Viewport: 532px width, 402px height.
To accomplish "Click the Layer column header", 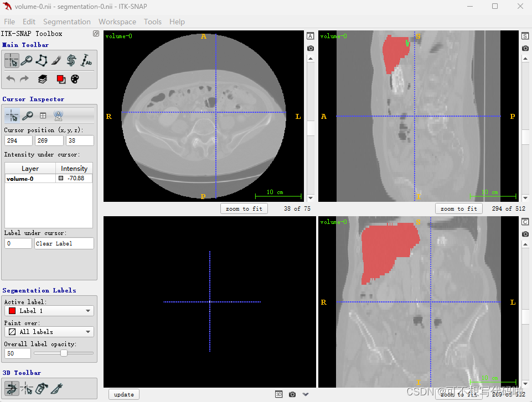I will pyautogui.click(x=30, y=169).
